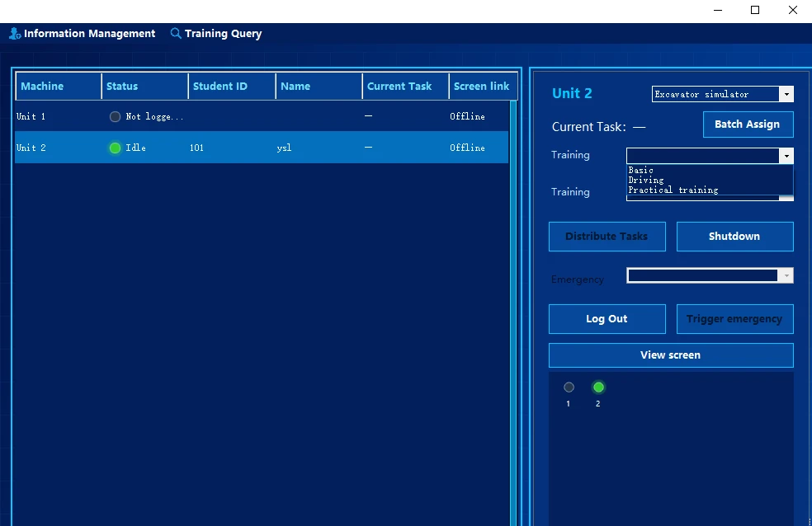Open the Training Query menu

[216, 34]
